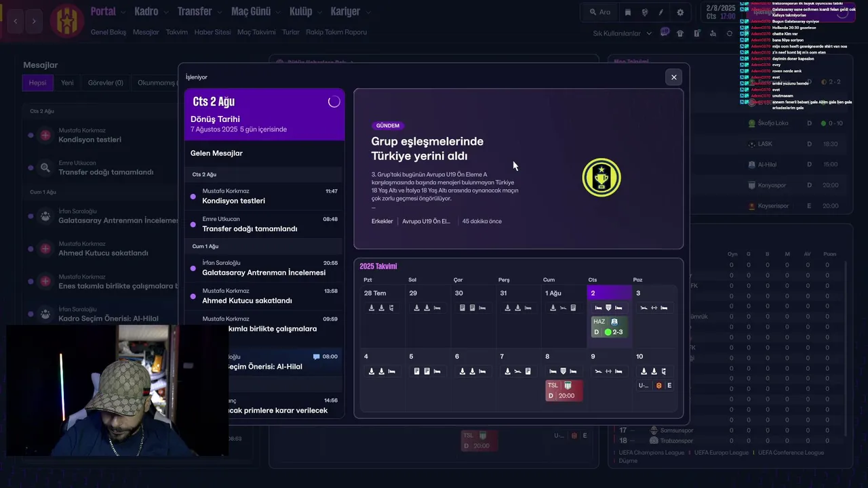Click the LASK club logo
868x488 pixels.
tap(751, 144)
